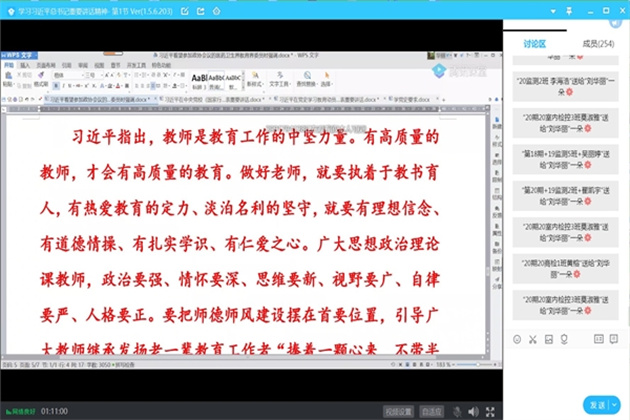
Task: Click inside the chat message input area
Action: [566, 370]
